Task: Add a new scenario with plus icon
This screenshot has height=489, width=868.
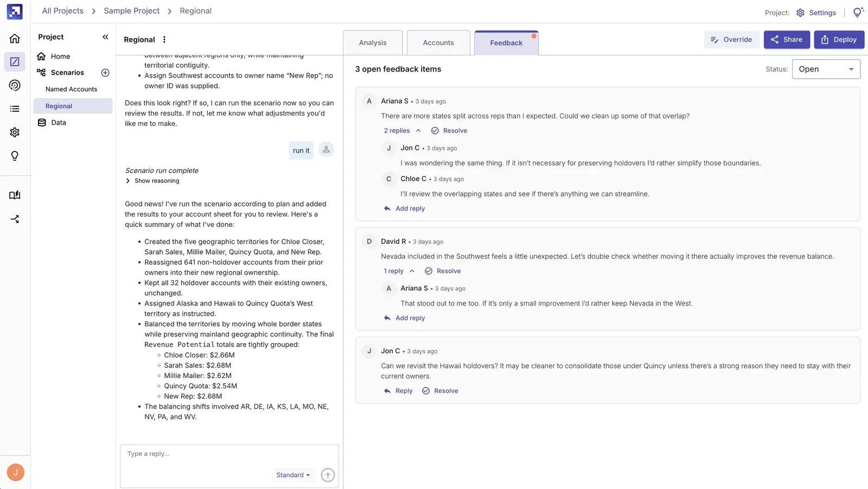Action: (105, 73)
